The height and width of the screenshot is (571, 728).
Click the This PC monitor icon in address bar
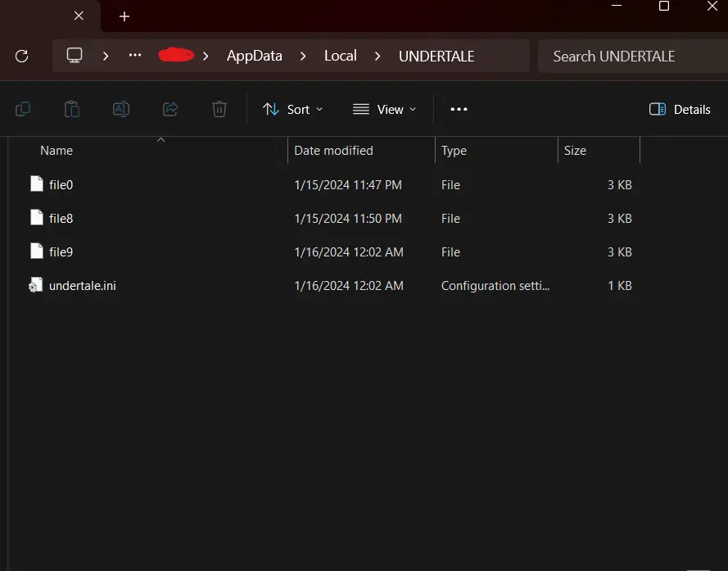point(75,55)
